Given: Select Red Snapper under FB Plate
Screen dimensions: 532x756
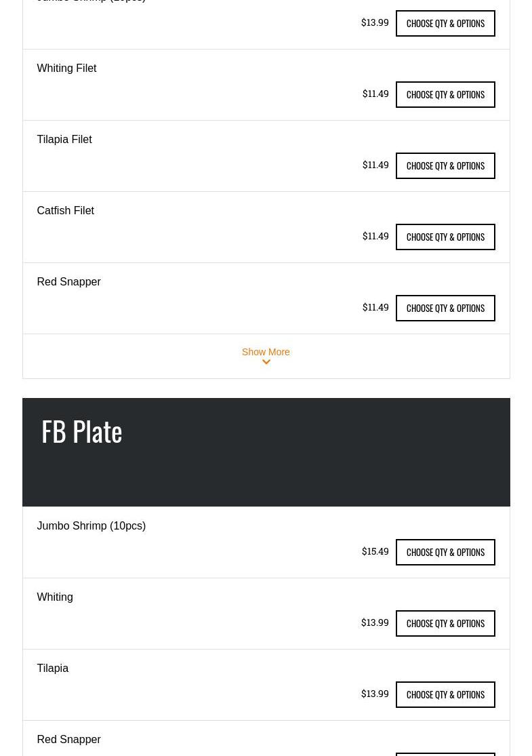Looking at the screenshot, I should pos(68,740).
